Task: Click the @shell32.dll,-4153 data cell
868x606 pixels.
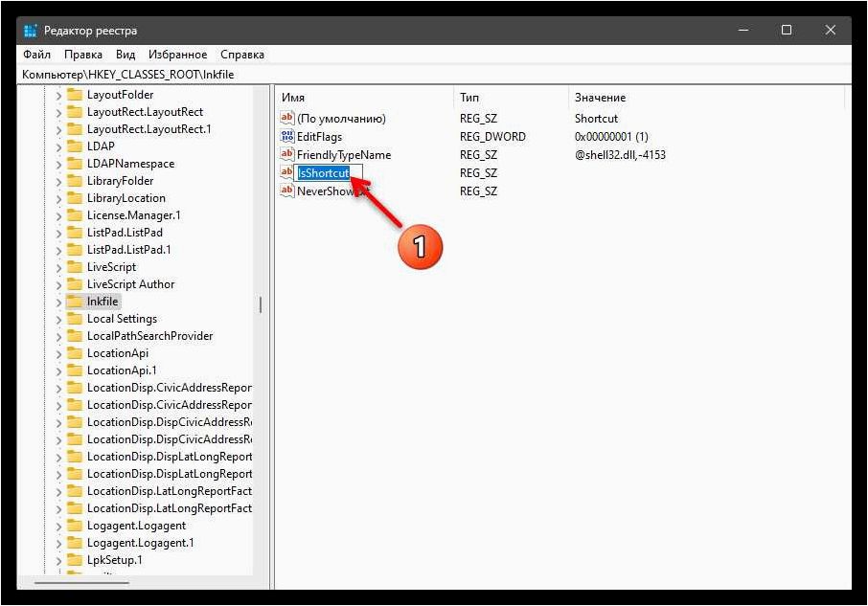Action: click(x=620, y=155)
